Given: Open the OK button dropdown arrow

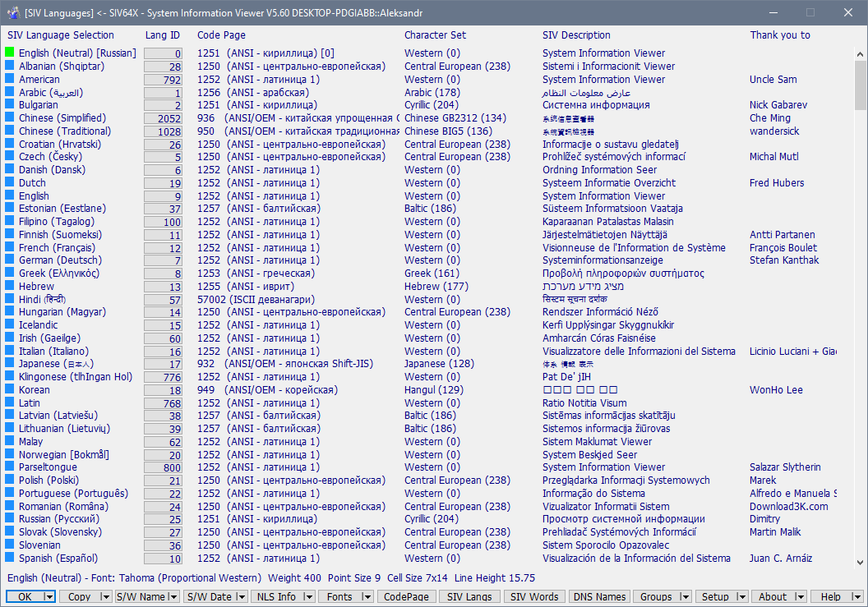Looking at the screenshot, I should point(48,596).
